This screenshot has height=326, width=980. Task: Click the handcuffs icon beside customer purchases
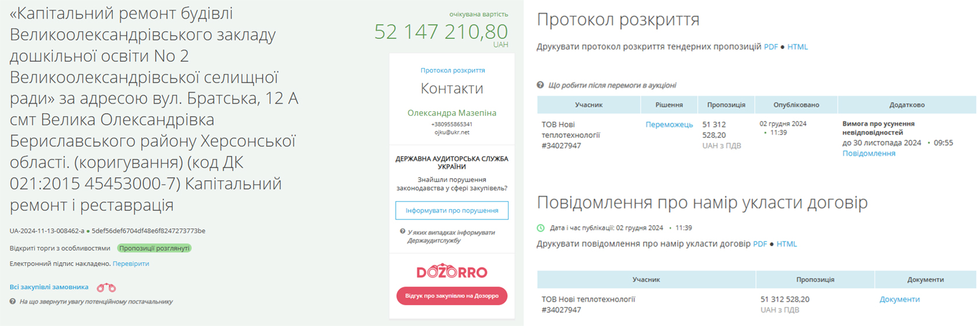106,288
